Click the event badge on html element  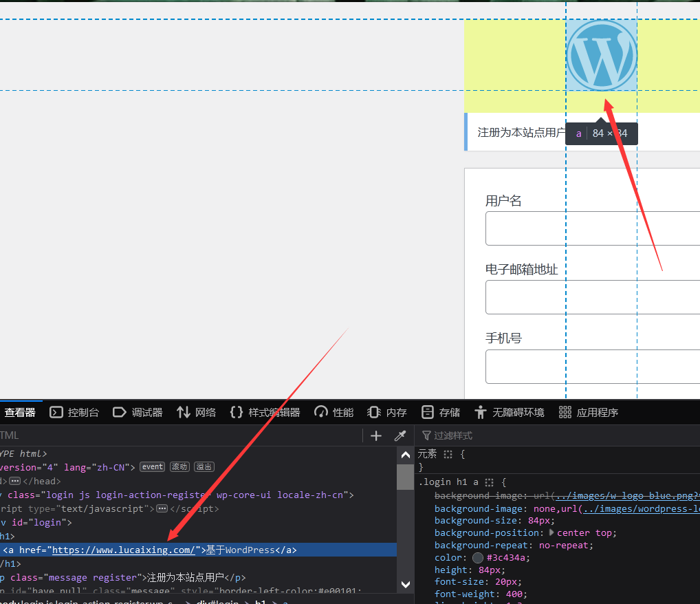(x=152, y=467)
